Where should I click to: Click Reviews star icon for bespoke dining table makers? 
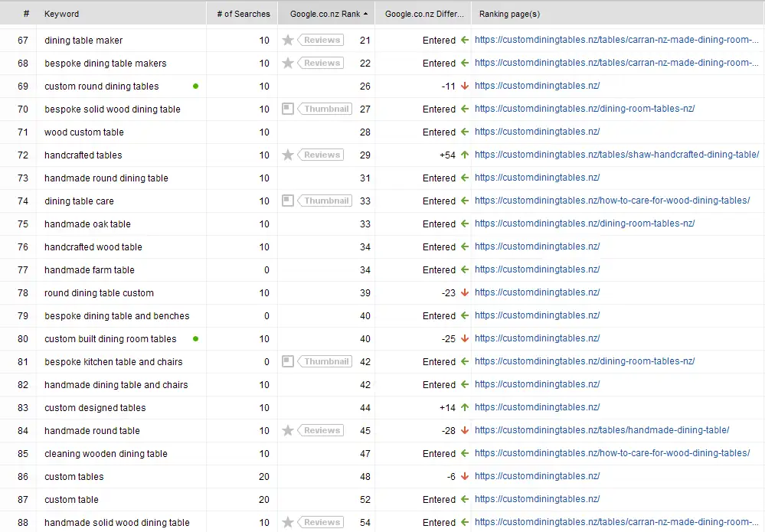click(288, 63)
